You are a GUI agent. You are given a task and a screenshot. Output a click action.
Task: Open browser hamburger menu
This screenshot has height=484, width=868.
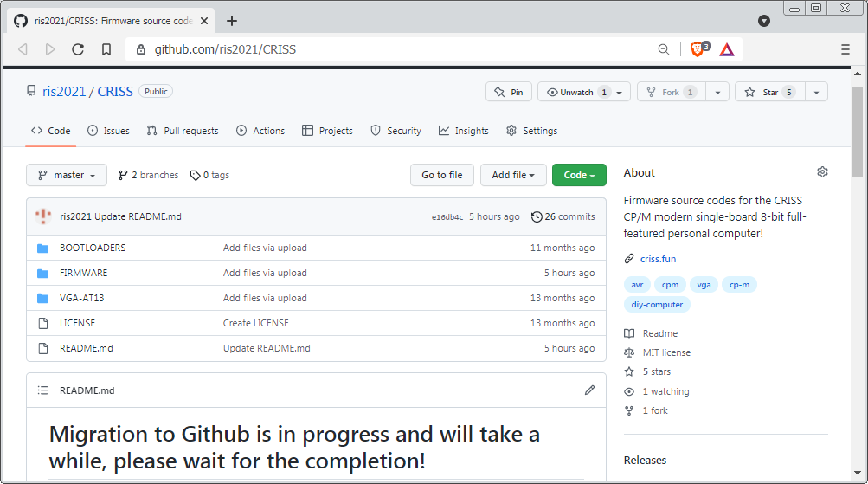point(845,49)
